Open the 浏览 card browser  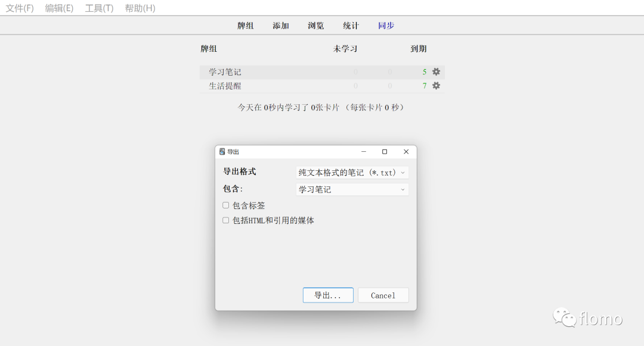click(316, 26)
